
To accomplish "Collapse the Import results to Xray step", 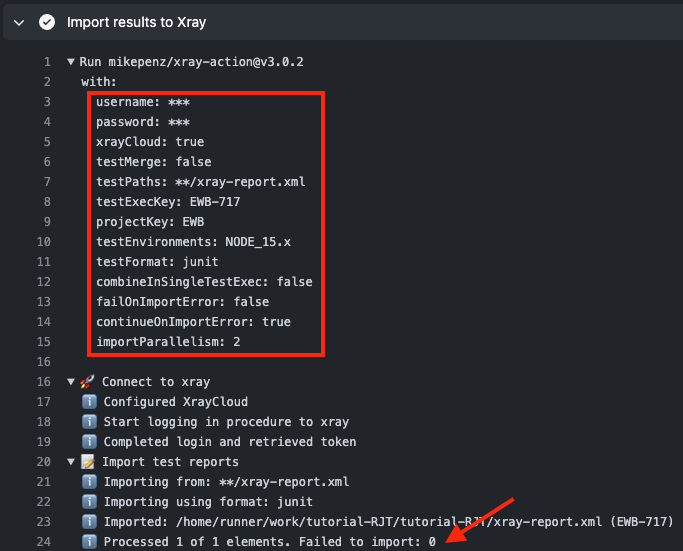I will (19, 23).
